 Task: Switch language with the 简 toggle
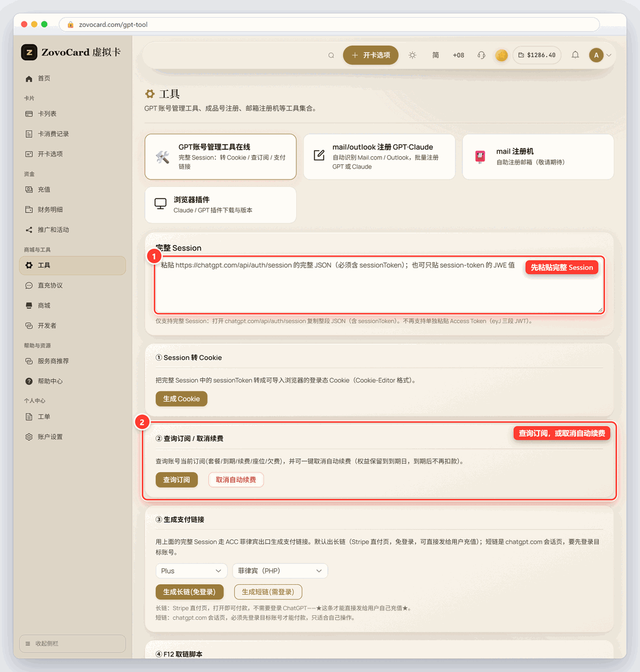point(435,55)
